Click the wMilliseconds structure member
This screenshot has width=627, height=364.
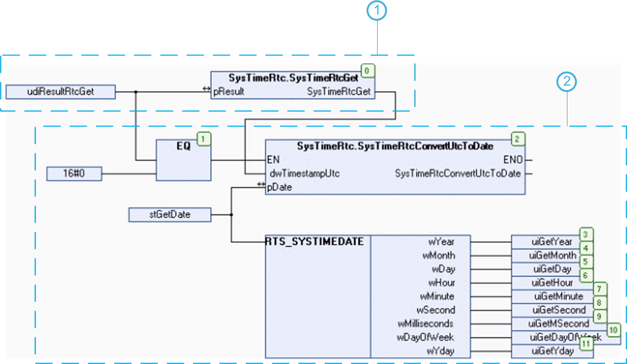[425, 324]
